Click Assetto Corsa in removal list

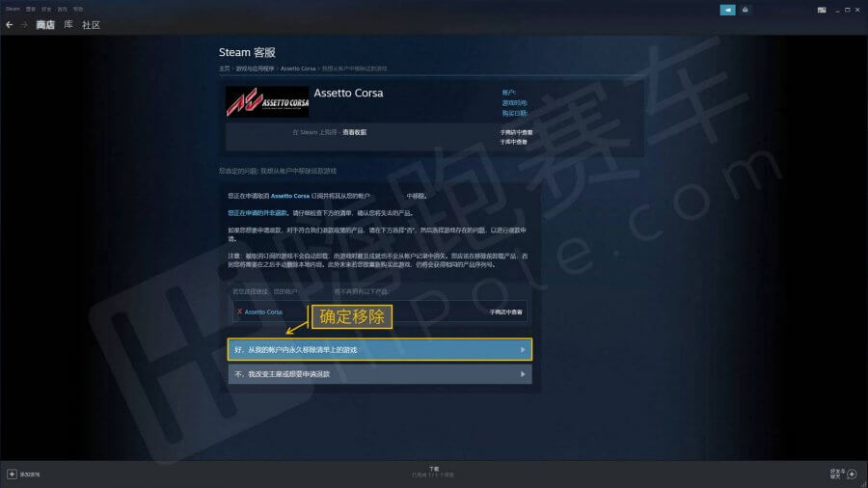[x=263, y=312]
